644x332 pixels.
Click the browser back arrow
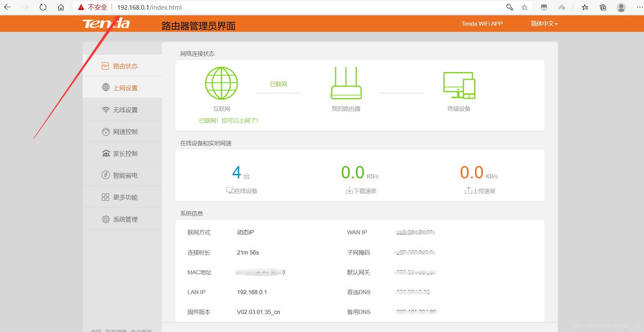pyautogui.click(x=7, y=7)
